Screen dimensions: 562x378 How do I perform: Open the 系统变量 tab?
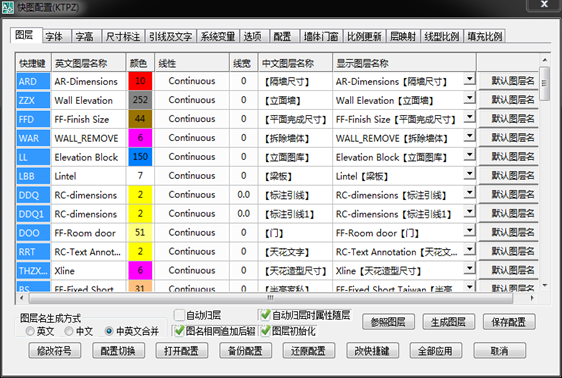point(218,37)
